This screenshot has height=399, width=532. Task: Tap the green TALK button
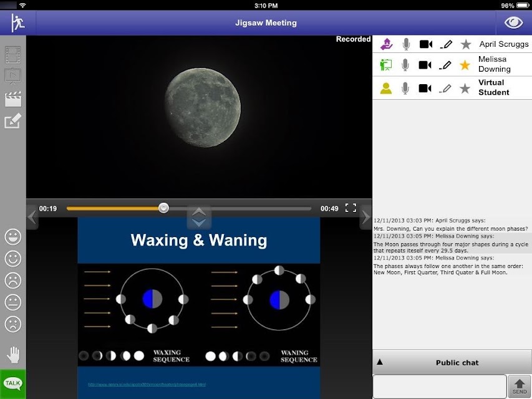click(13, 384)
